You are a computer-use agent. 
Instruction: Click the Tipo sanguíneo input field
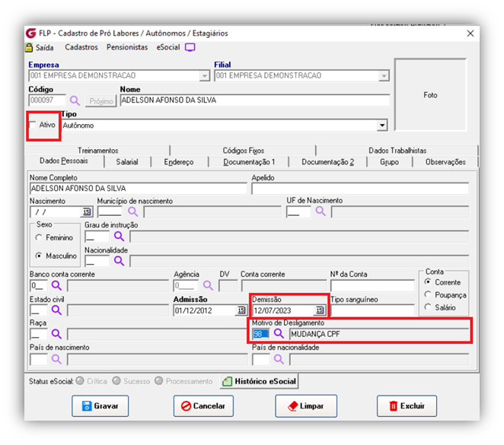[x=372, y=310]
